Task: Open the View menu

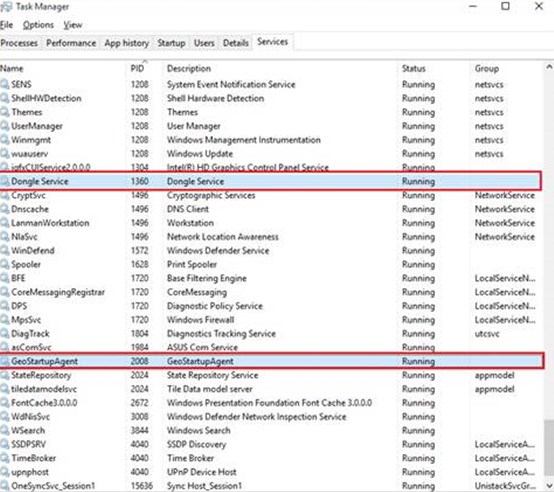Action: pos(73,25)
